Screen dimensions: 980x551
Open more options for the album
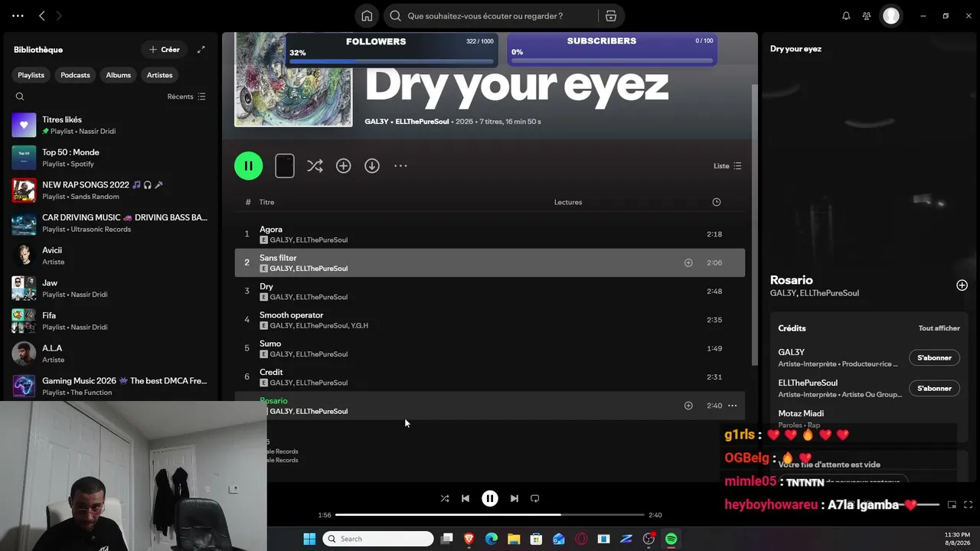click(400, 166)
